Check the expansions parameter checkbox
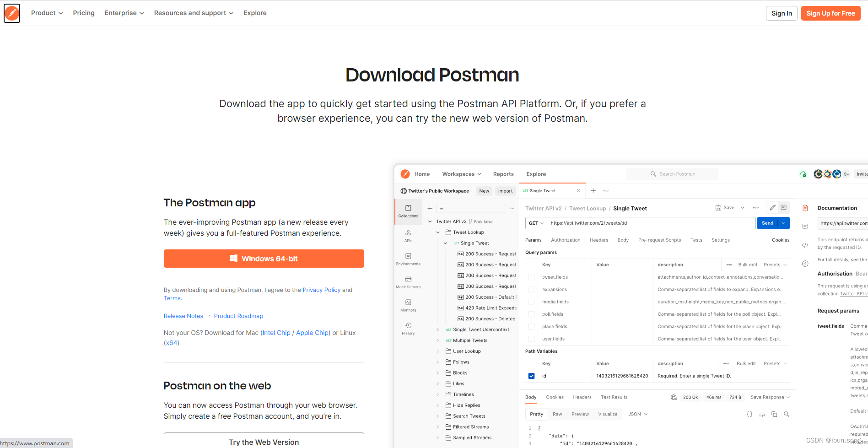Image resolution: width=868 pixels, height=448 pixels. click(531, 290)
